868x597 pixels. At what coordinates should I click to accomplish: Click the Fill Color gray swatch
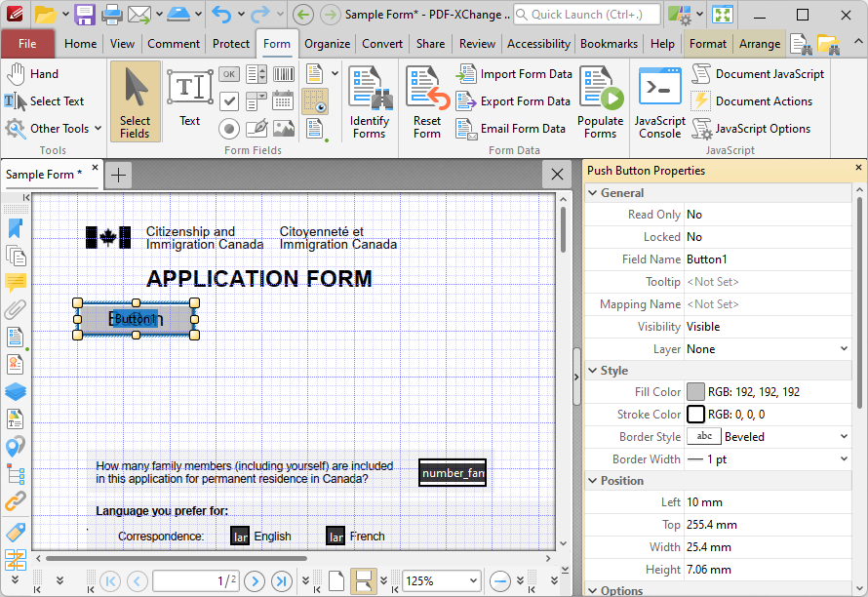pos(695,391)
